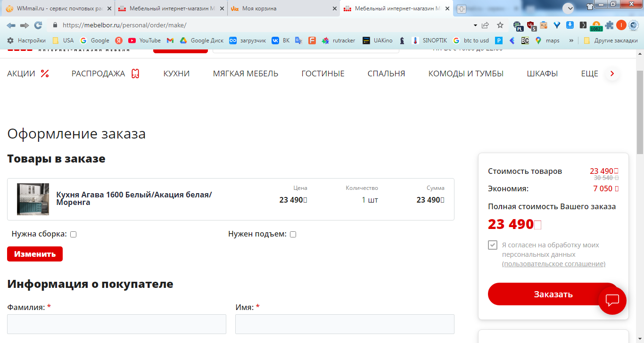Open the загрузчик bookmark

(x=248, y=41)
